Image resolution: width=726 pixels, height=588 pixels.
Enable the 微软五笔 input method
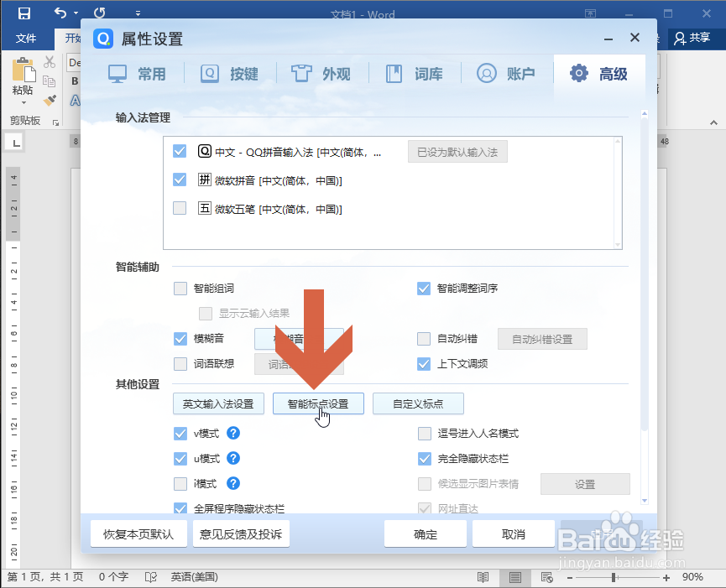pyautogui.click(x=180, y=208)
